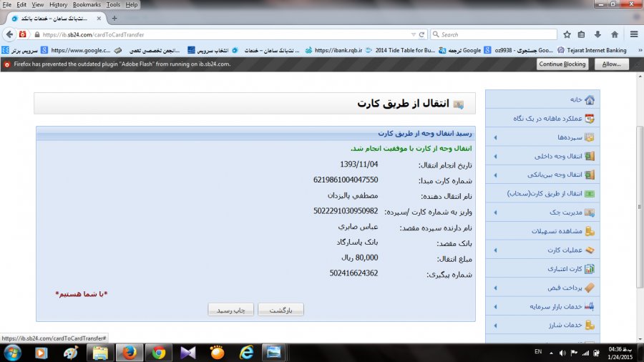Open Windows Start menu orb
Screen dimensions: 644x362
(x=12, y=353)
